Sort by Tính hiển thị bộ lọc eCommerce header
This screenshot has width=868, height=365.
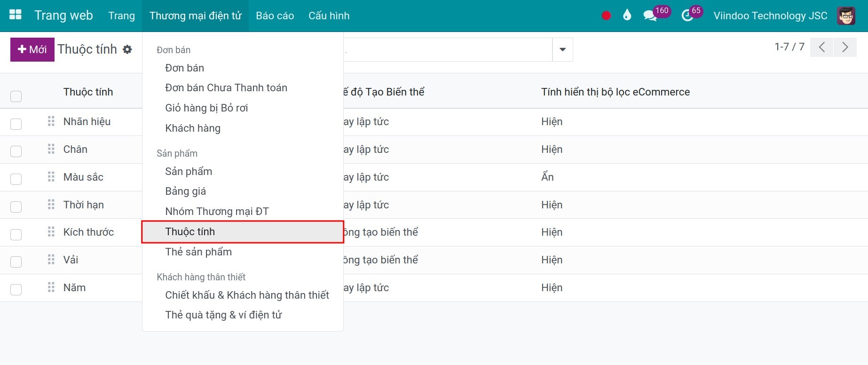615,92
